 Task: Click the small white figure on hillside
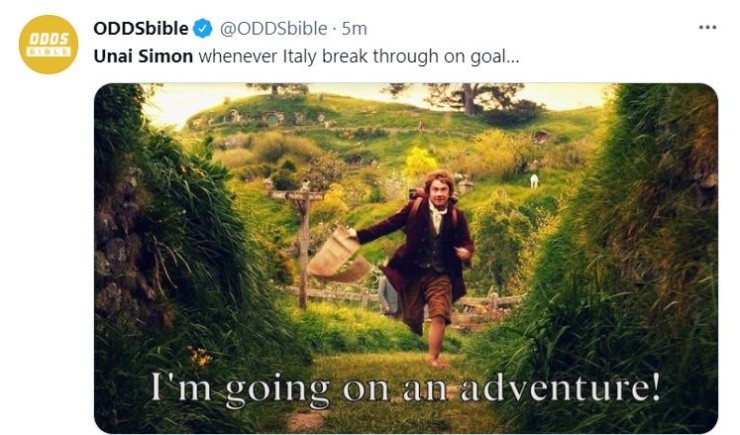[534, 181]
